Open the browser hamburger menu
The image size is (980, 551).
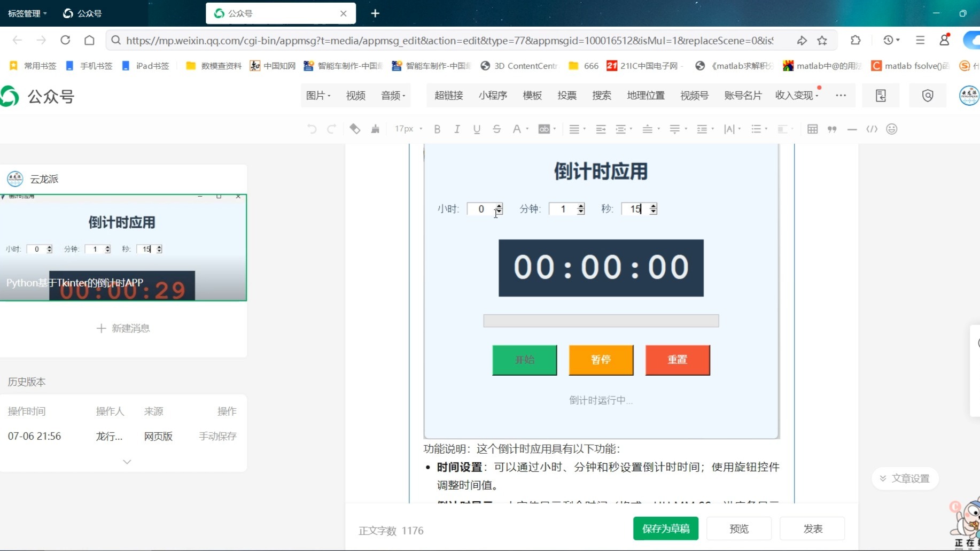click(x=920, y=40)
